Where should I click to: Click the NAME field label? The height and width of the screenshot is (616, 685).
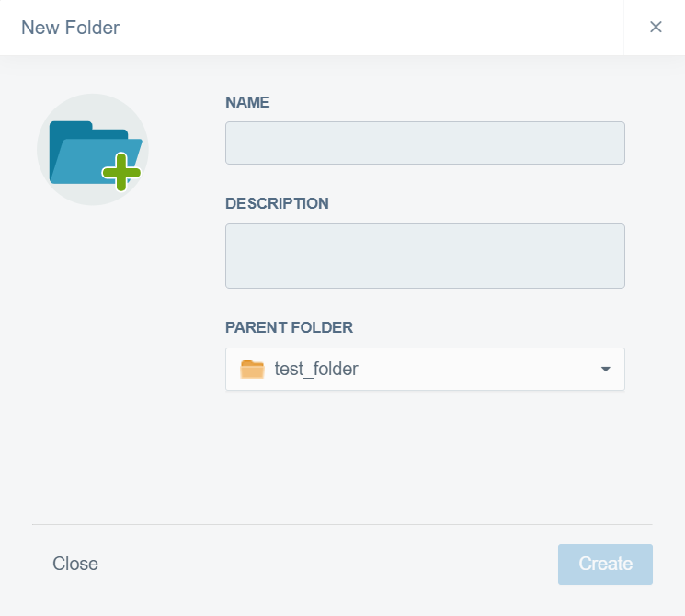point(247,102)
